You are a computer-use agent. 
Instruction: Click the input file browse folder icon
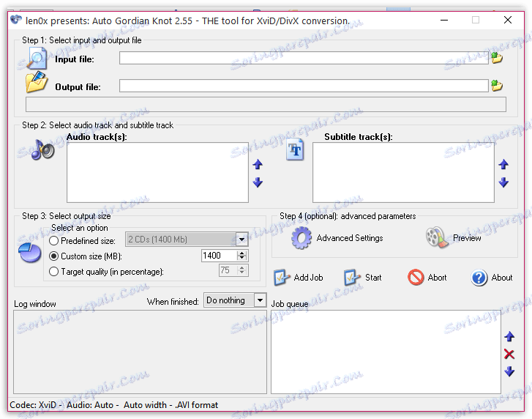click(x=497, y=58)
